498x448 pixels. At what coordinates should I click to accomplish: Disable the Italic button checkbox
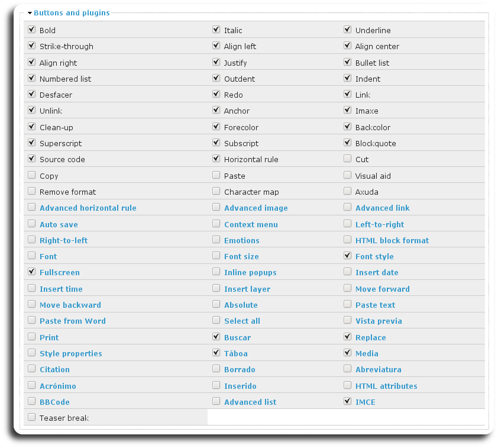(x=216, y=30)
